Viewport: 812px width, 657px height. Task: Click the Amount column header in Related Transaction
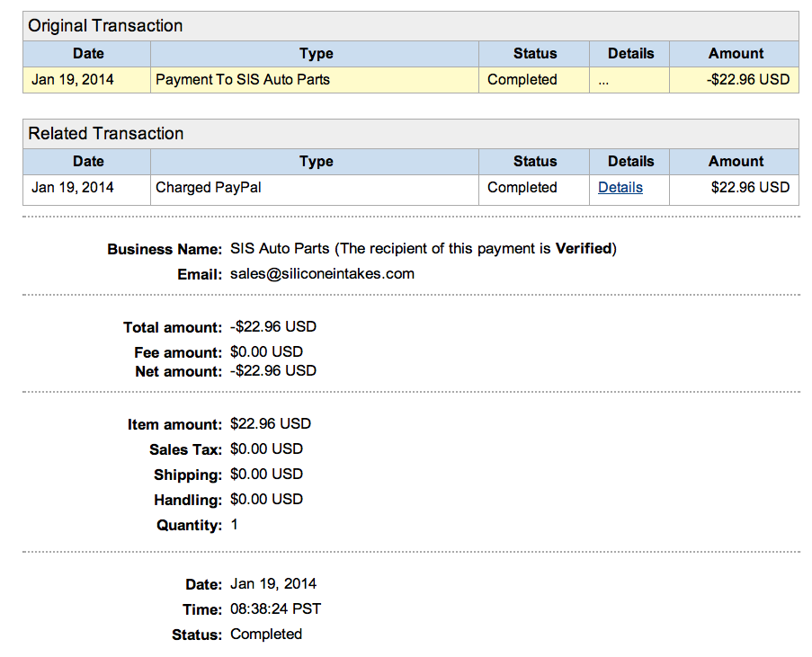pos(736,161)
